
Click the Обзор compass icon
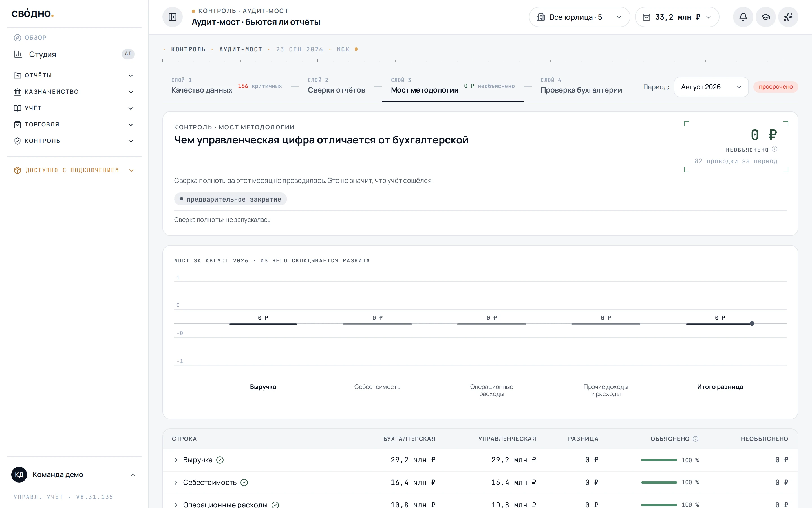17,38
